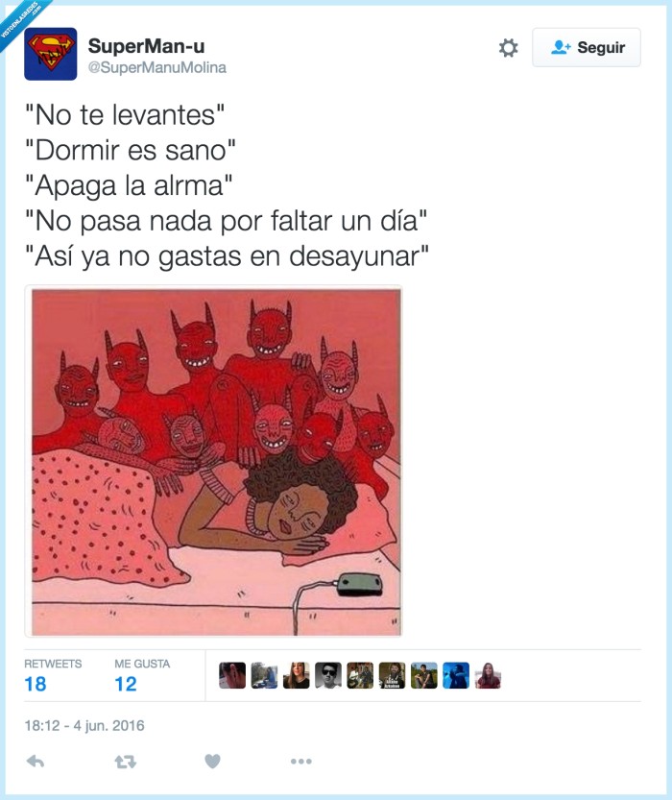Like the tweet with heart icon
This screenshot has width=672, height=800.
point(212,762)
